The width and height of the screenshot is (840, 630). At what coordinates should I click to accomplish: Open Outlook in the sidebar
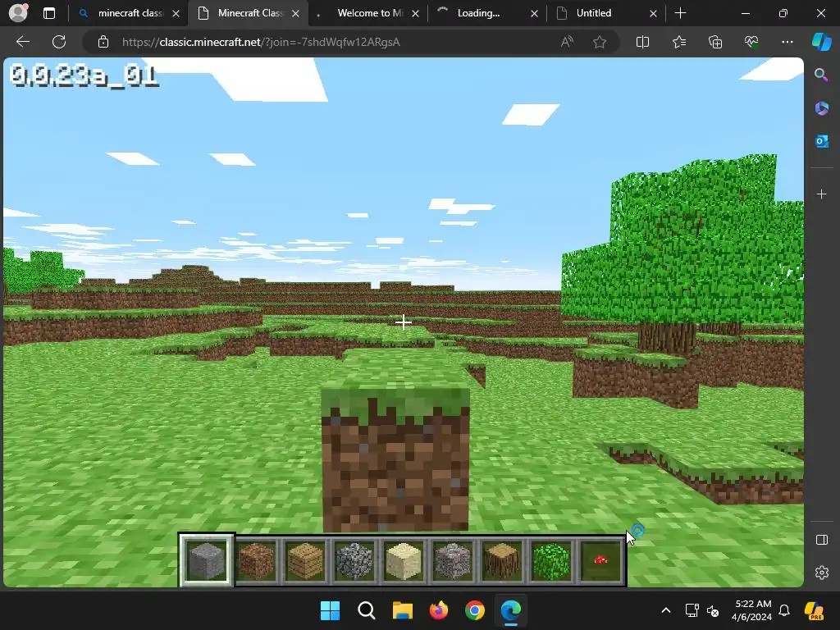point(821,141)
